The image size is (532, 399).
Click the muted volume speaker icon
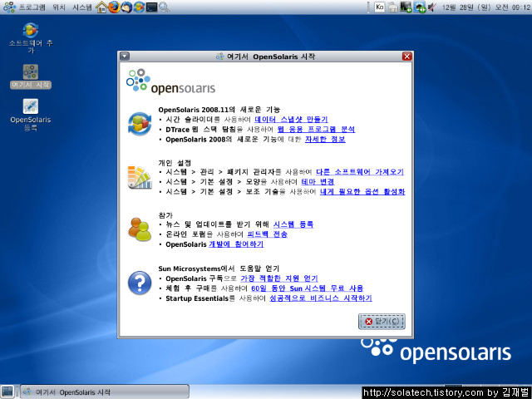(431, 7)
